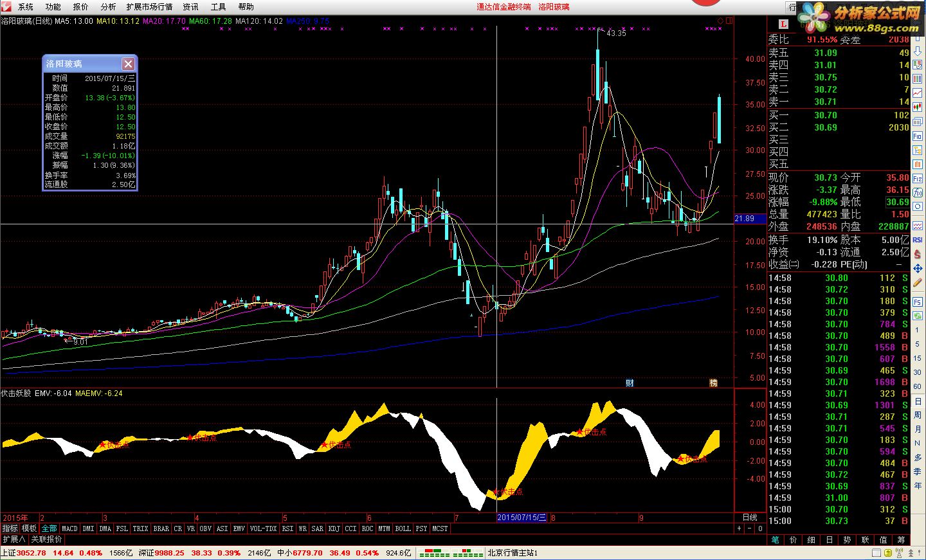Switch to monthly 月 period
Viewport: 926px width, 560px height.
coord(918,429)
